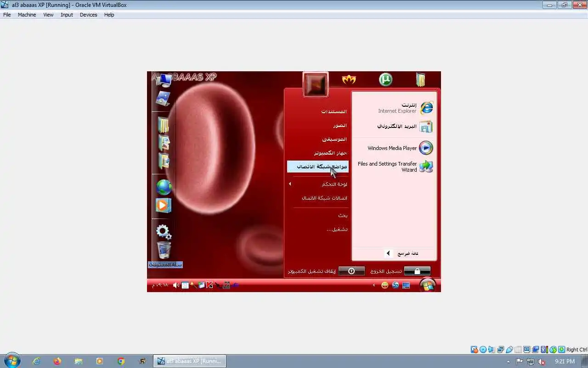Click the red K antivirus icon in guest tray
This screenshot has height=368, width=588.
click(x=209, y=285)
